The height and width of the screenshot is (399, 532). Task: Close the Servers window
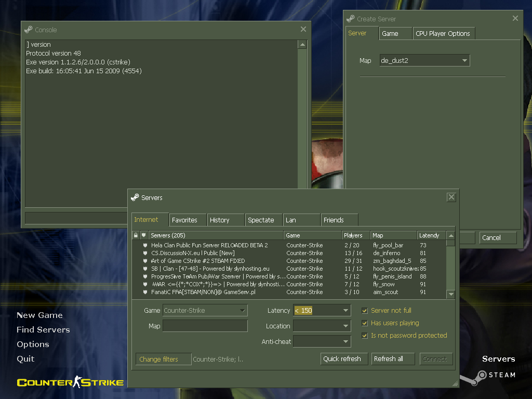pos(451,197)
